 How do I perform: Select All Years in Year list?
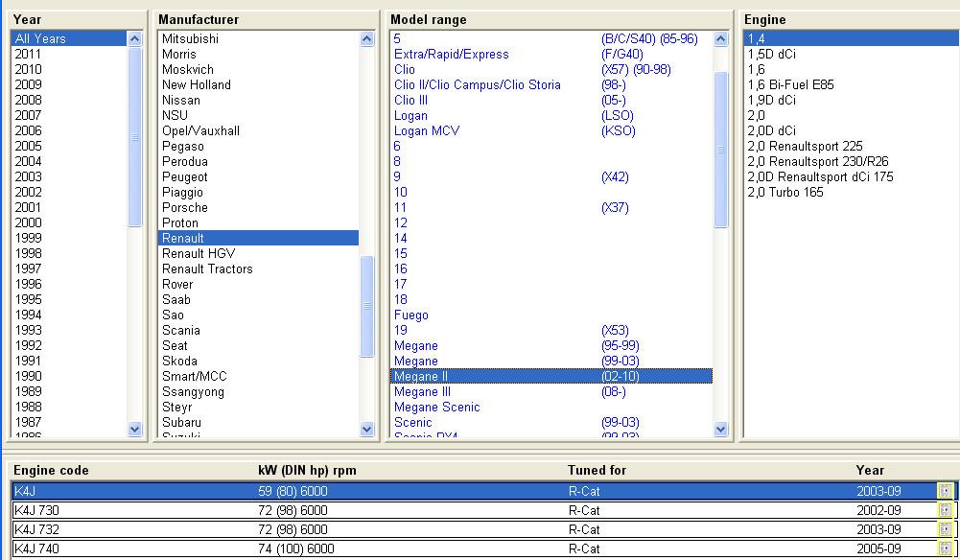click(40, 38)
